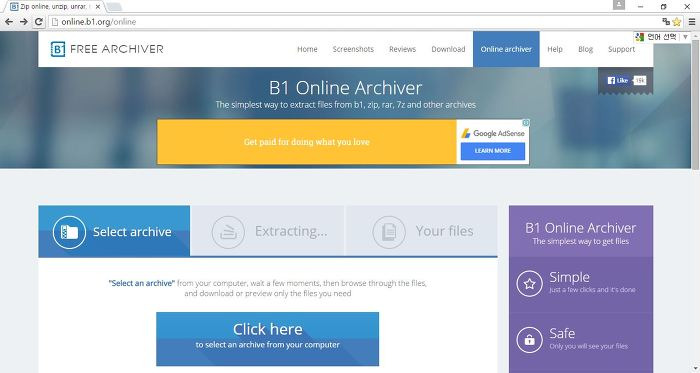Viewport: 700px width, 373px height.
Task: Click the AdChoices icon on the ad
Action: tap(526, 123)
